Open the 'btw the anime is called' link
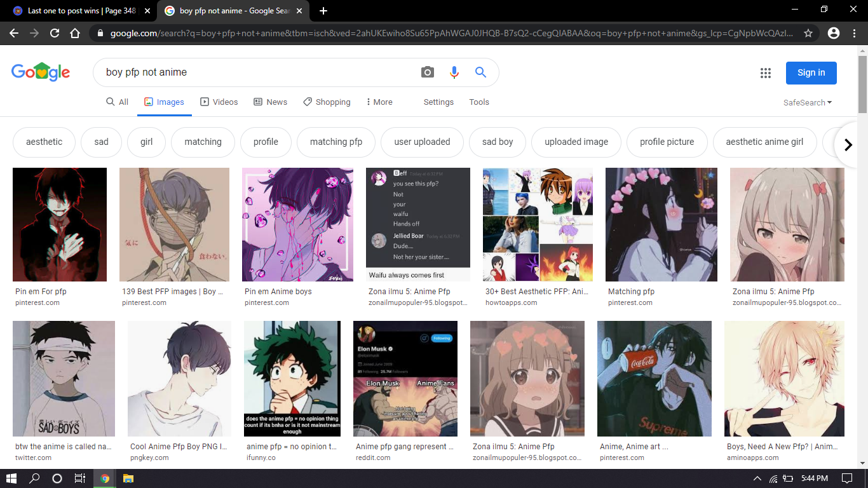 tap(64, 447)
